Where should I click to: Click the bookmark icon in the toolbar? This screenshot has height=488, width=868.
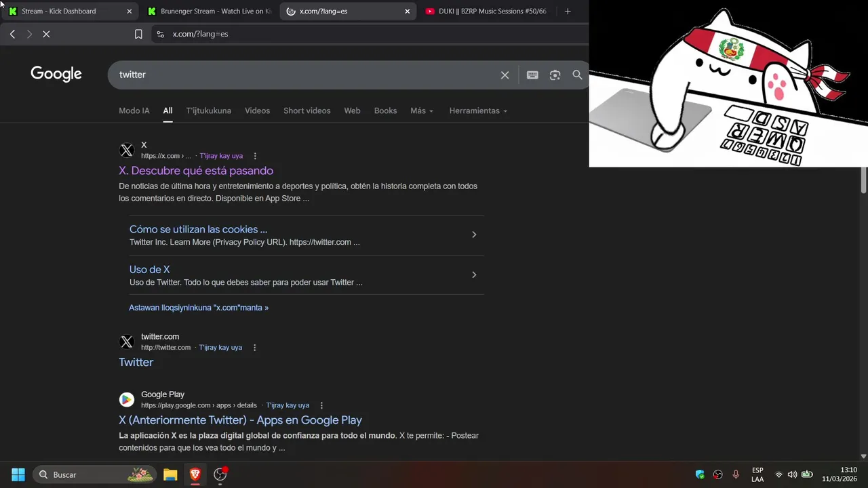pyautogui.click(x=138, y=34)
